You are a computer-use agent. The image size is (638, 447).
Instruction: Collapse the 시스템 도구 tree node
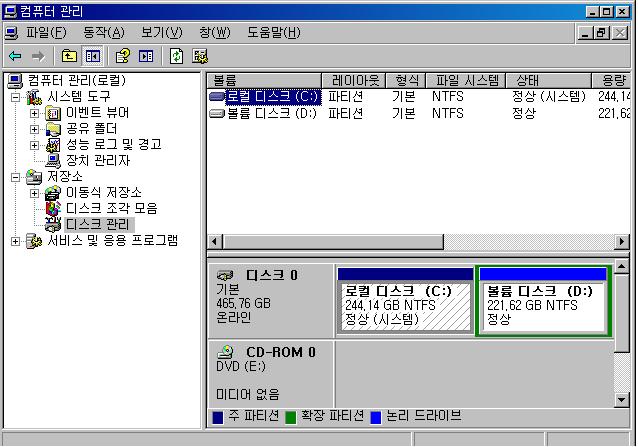(x=15, y=97)
